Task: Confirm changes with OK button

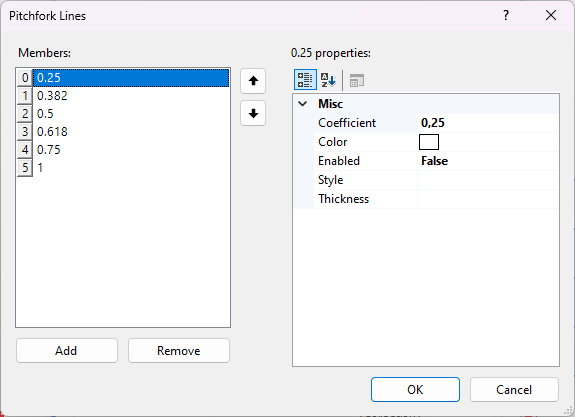Action: click(415, 389)
